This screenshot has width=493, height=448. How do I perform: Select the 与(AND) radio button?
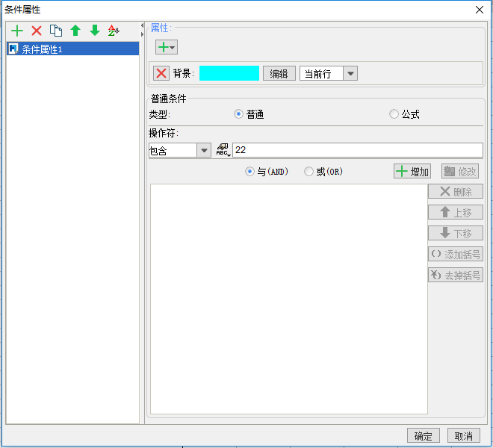point(249,171)
